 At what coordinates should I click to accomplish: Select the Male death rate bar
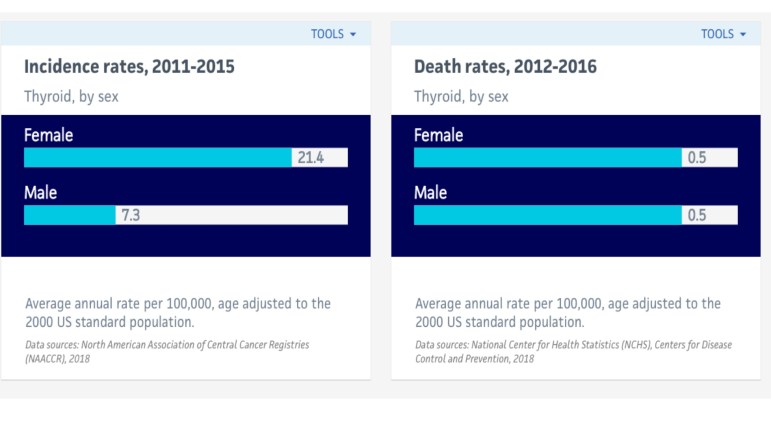tap(547, 215)
